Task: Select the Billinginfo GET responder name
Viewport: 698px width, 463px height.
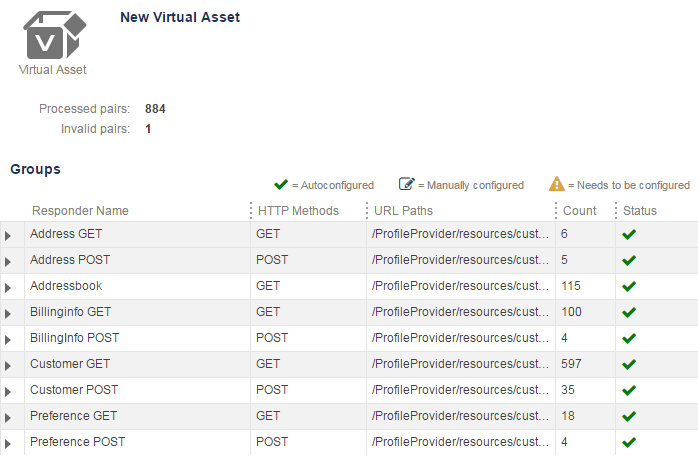Action: point(70,312)
